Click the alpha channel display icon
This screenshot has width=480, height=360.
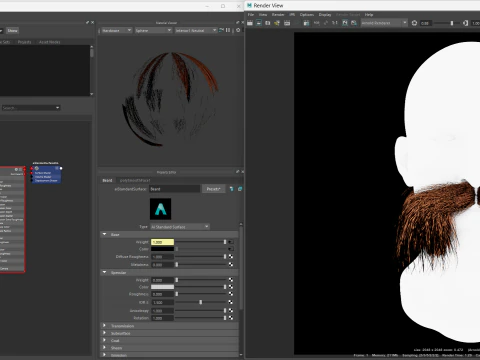click(x=326, y=23)
